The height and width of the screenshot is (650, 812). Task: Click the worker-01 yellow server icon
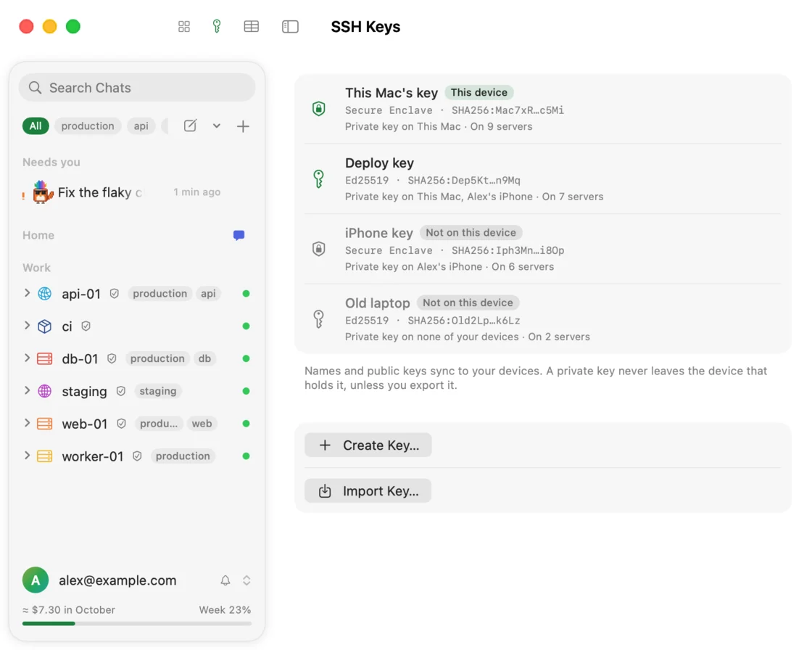45,456
